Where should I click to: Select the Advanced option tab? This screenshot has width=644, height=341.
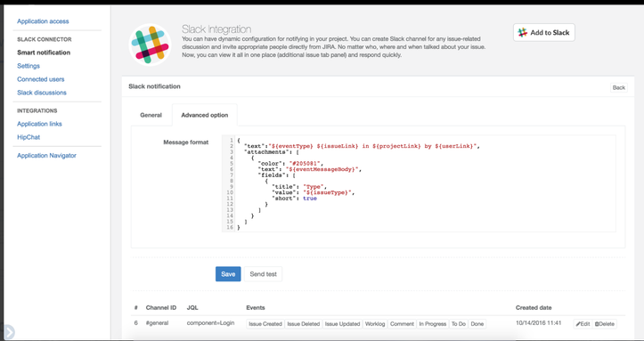pyautogui.click(x=205, y=115)
